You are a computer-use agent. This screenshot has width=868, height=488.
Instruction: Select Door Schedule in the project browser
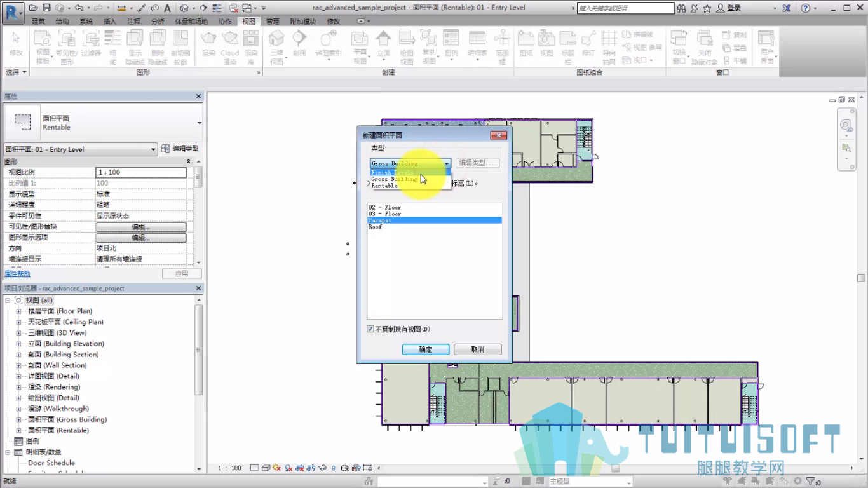click(x=51, y=463)
